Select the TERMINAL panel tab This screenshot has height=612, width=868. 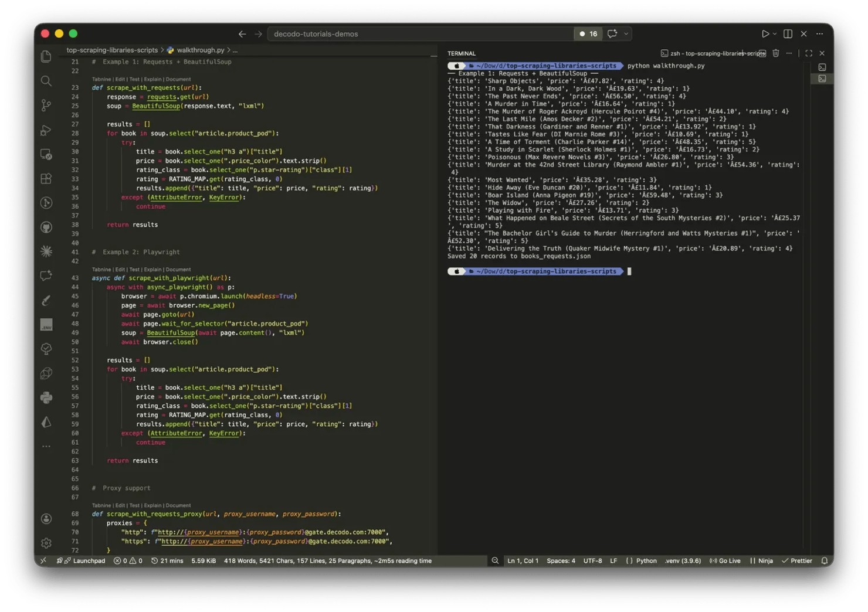click(462, 53)
